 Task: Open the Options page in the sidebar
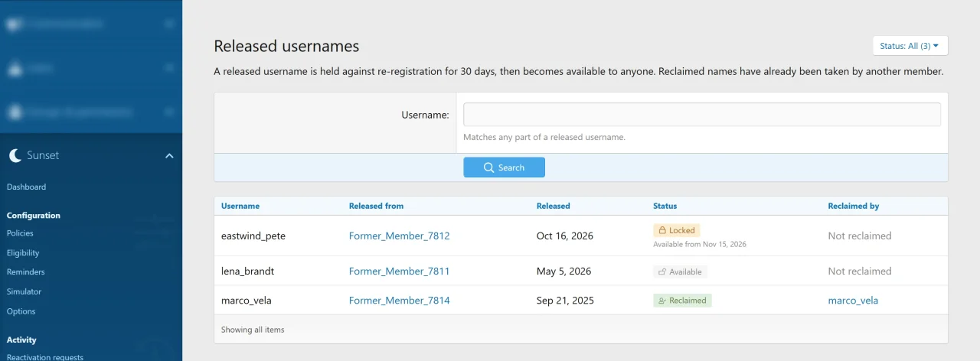[x=21, y=312]
